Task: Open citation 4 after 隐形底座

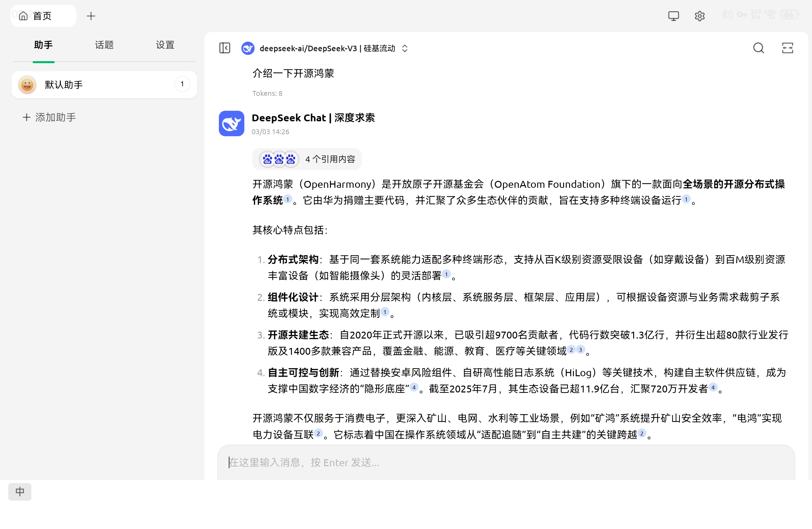Action: [x=414, y=387]
